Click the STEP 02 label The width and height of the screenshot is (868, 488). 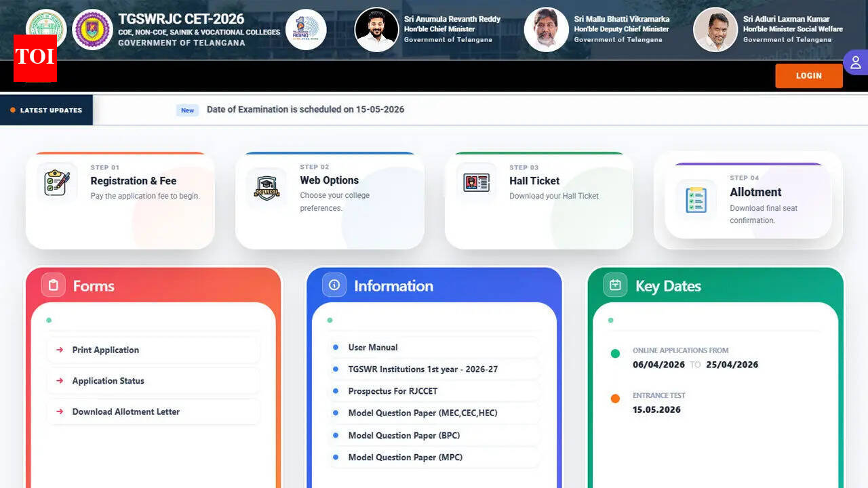click(315, 167)
